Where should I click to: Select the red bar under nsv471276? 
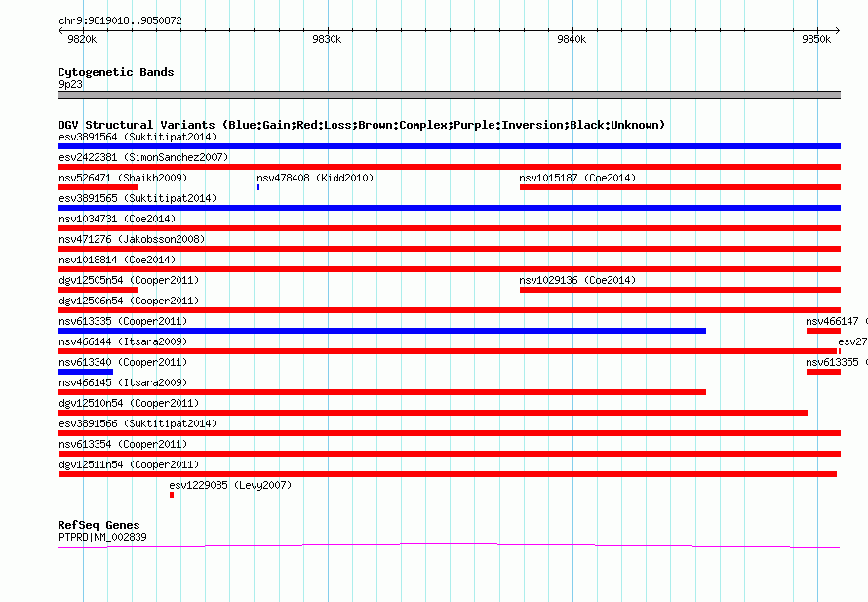[449, 249]
